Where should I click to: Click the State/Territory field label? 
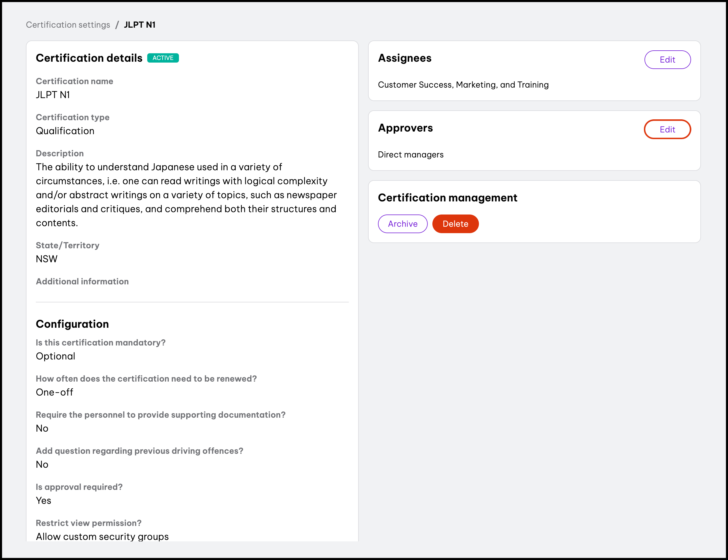[68, 245]
